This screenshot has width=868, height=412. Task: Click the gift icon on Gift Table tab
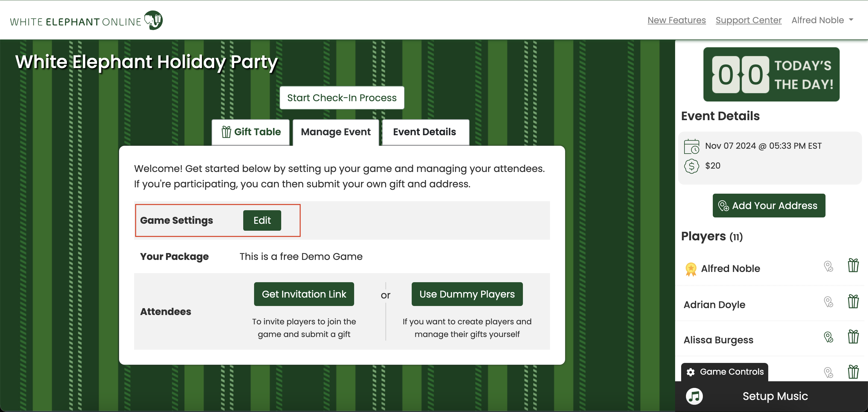(226, 132)
